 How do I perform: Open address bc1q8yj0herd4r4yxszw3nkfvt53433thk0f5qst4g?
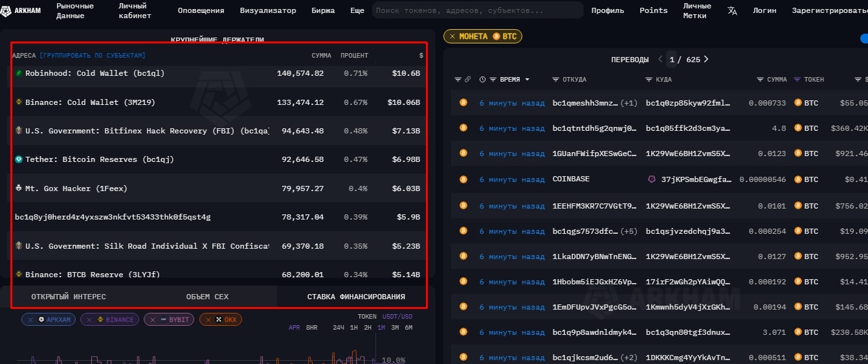(113, 217)
